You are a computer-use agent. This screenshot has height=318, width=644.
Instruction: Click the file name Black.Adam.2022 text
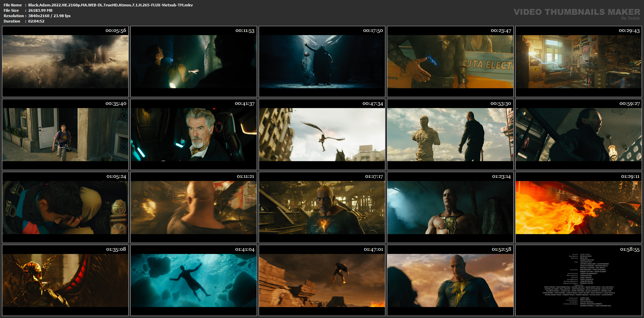click(111, 5)
